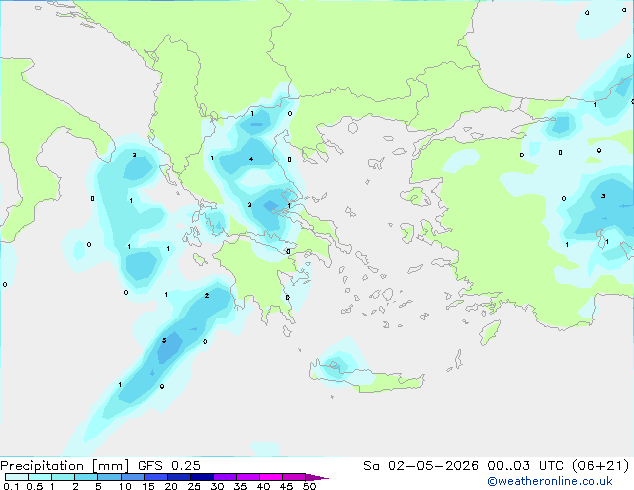The width and height of the screenshot is (634, 490).
Task: Click the "GFS 0.25" model label
Action: coord(169,465)
